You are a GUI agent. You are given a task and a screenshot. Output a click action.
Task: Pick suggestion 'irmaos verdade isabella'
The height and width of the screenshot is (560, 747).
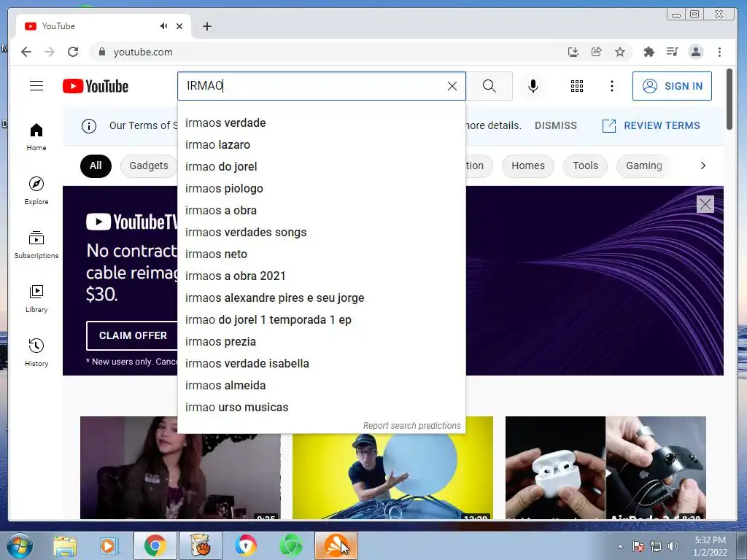pyautogui.click(x=322, y=364)
